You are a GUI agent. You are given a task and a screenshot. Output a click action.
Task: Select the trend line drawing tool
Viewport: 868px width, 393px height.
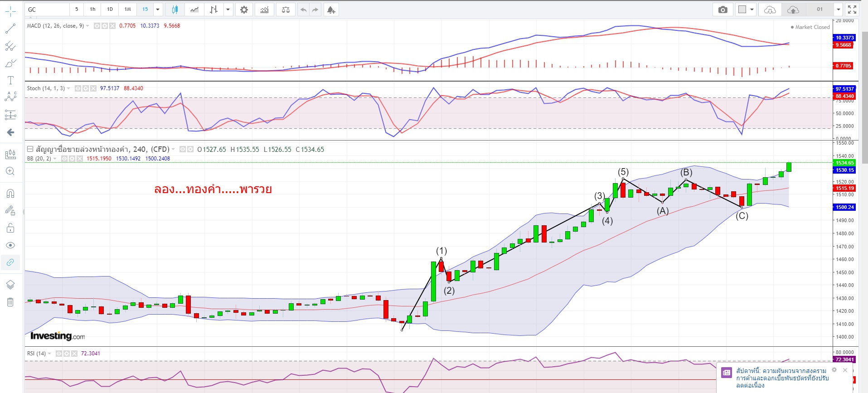10,29
